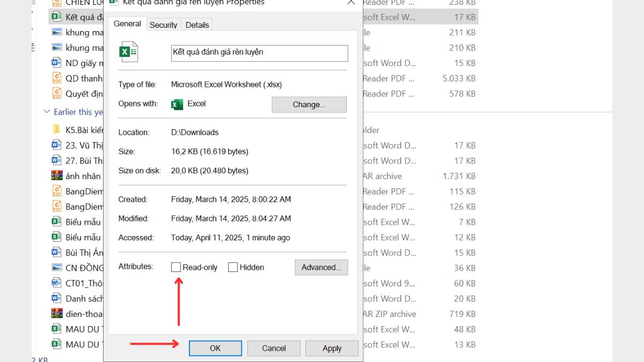Open the Details tab
Image resolution: width=644 pixels, height=362 pixels.
197,25
